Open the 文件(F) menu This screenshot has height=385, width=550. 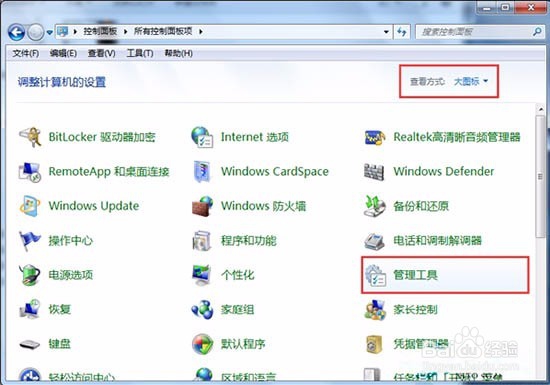pos(26,53)
